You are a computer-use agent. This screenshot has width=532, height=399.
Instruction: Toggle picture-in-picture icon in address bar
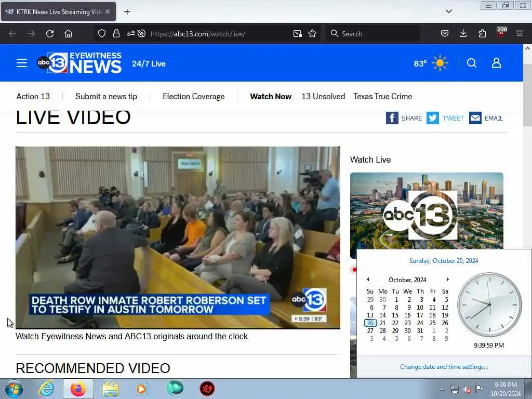pos(298,34)
